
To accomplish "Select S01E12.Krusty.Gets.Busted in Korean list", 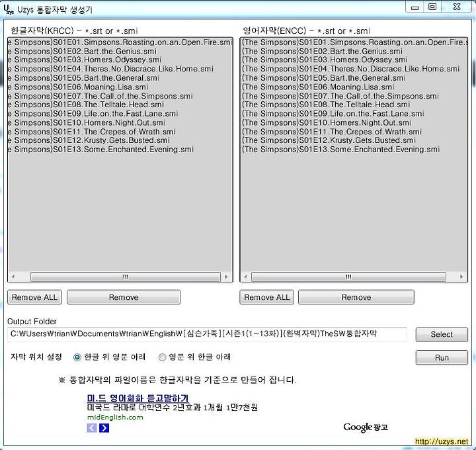I will coord(120,140).
